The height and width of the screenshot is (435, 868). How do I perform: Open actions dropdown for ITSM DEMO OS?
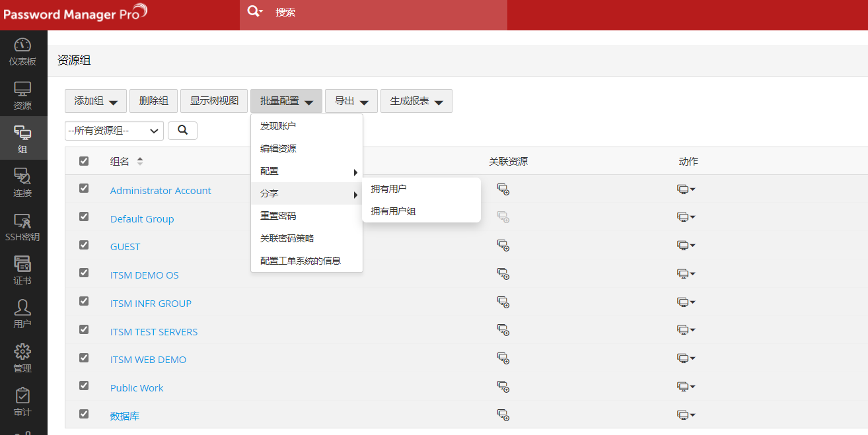coord(686,274)
